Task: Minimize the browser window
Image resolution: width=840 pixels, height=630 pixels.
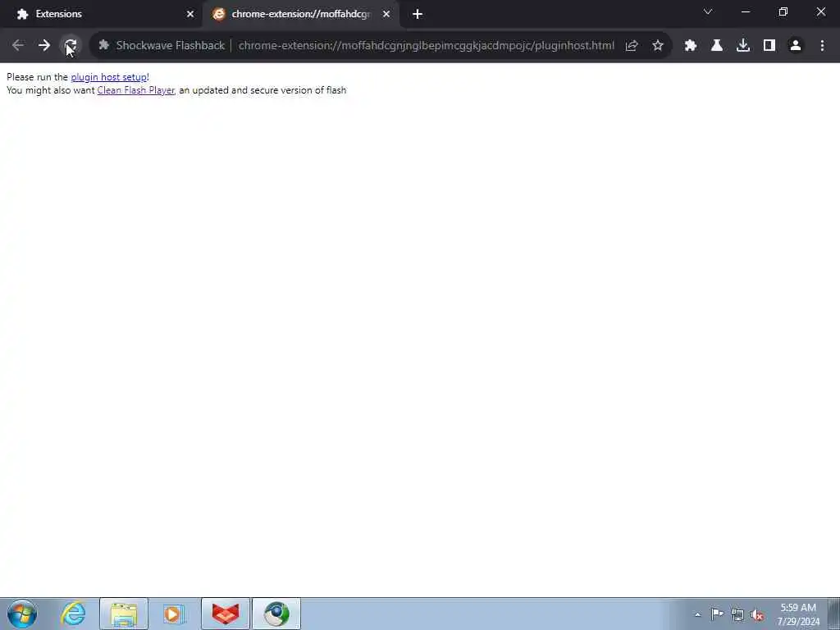Action: [745, 11]
